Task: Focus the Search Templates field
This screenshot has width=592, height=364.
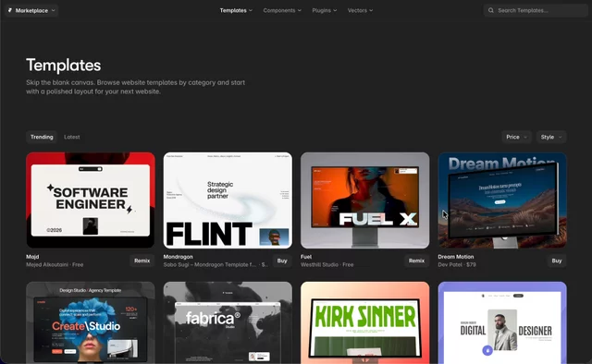Action: coord(536,10)
